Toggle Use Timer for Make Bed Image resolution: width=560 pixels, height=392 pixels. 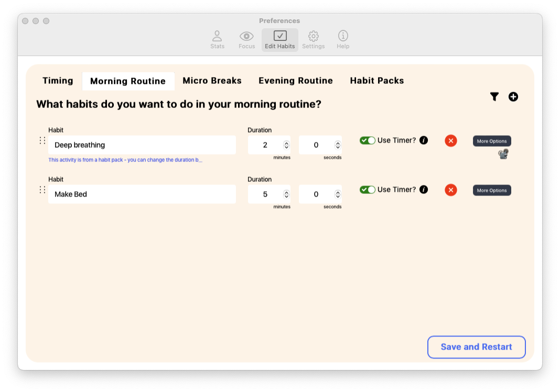click(x=368, y=190)
